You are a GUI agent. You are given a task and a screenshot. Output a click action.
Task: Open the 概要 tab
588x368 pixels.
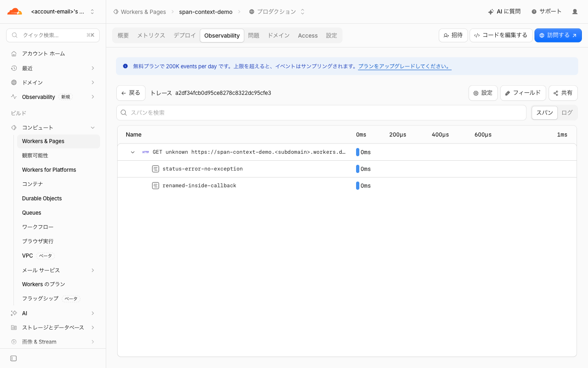[123, 36]
